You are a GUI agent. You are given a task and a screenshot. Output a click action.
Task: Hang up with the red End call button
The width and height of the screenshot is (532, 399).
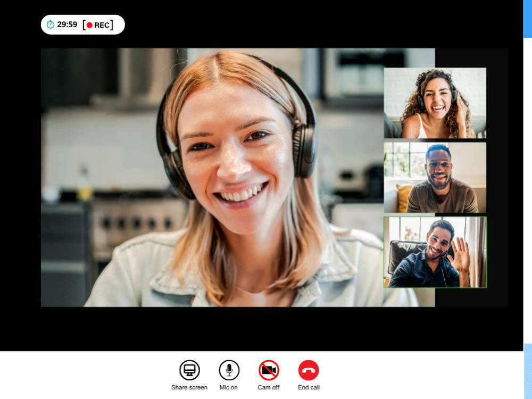309,370
